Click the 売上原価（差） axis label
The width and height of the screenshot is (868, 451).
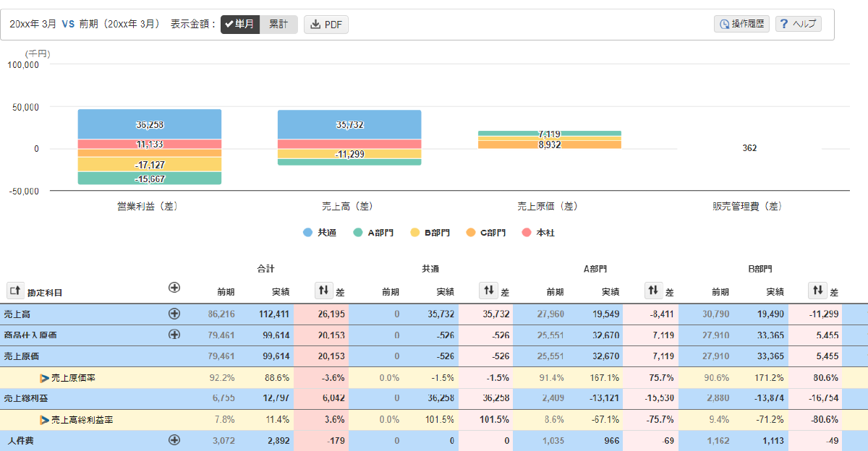pyautogui.click(x=548, y=206)
